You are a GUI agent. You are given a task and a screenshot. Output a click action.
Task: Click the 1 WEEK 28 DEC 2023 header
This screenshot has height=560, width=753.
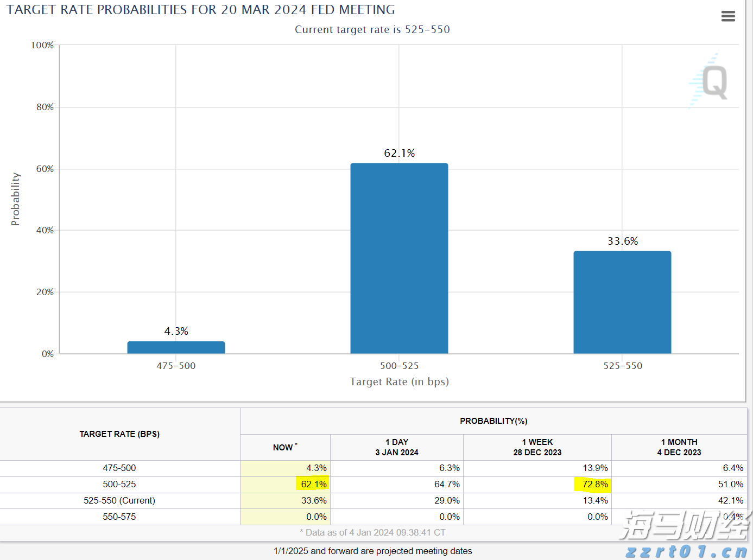[537, 447]
